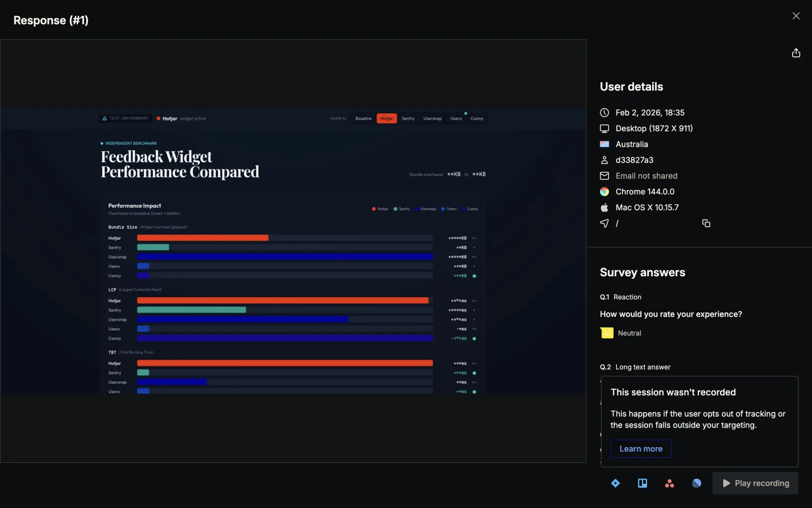This screenshot has height=508, width=812.
Task: Click the desktop monitor device icon
Action: pyautogui.click(x=604, y=129)
